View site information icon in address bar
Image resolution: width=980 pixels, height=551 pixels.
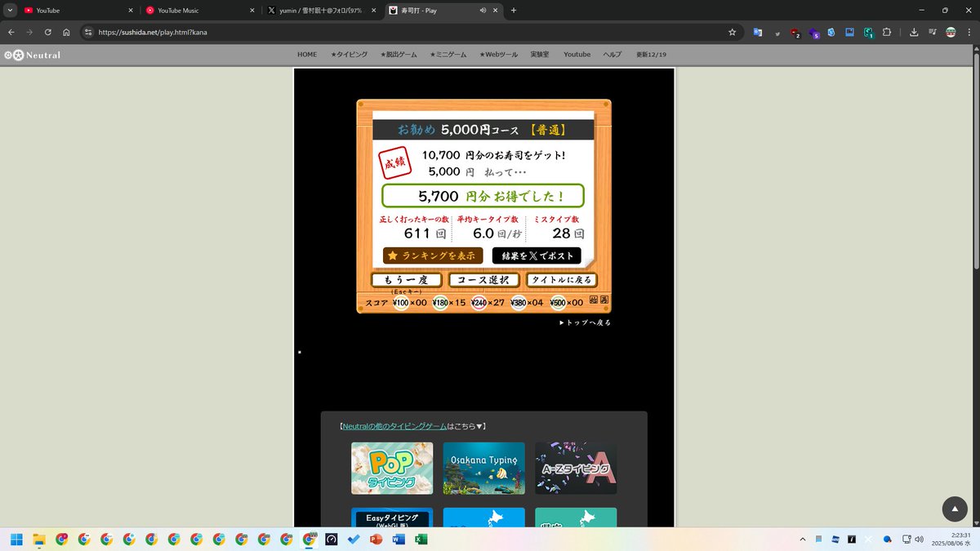[88, 32]
